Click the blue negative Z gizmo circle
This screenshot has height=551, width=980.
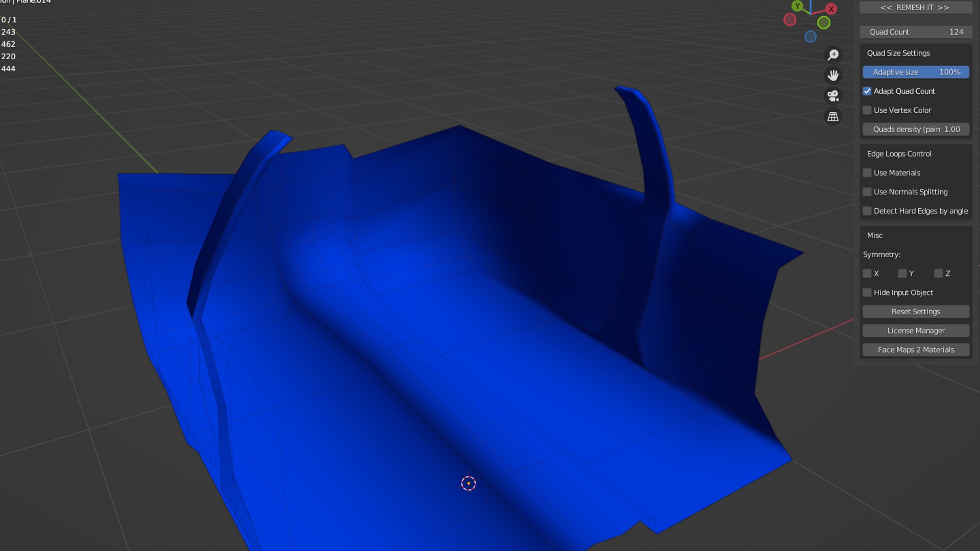811,37
